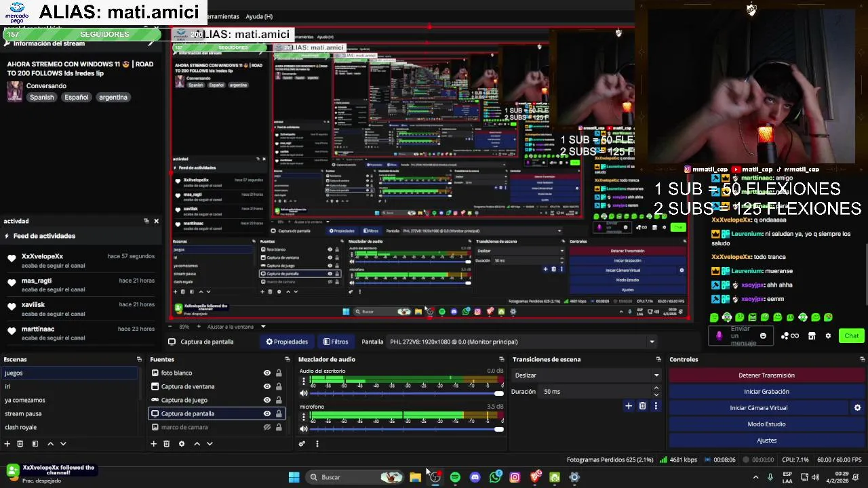The image size is (868, 488).
Task: Open transition properties three-dots menu
Action: (656, 406)
